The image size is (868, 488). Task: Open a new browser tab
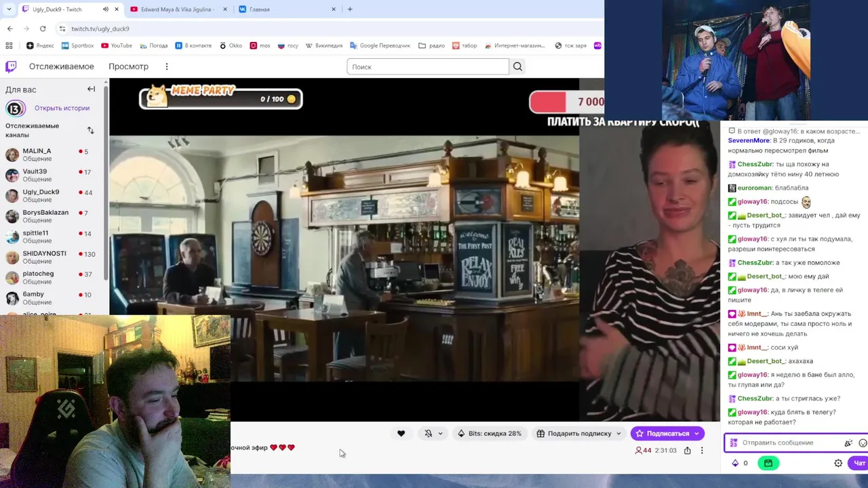click(x=350, y=9)
